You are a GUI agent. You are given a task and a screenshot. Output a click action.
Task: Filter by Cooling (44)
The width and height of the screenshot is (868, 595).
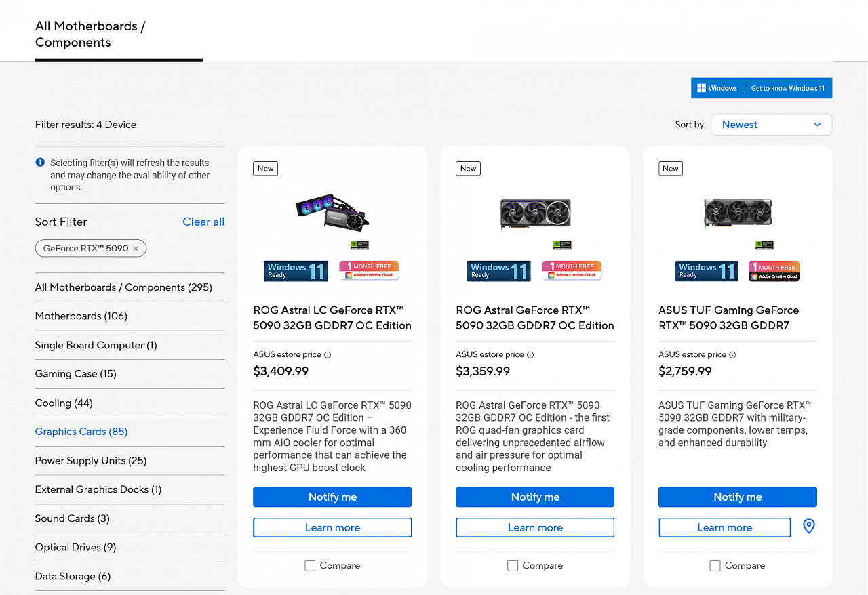click(64, 403)
